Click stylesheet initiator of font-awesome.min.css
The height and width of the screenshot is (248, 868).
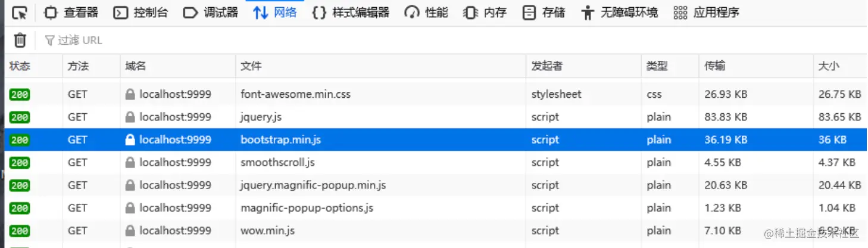pos(556,94)
